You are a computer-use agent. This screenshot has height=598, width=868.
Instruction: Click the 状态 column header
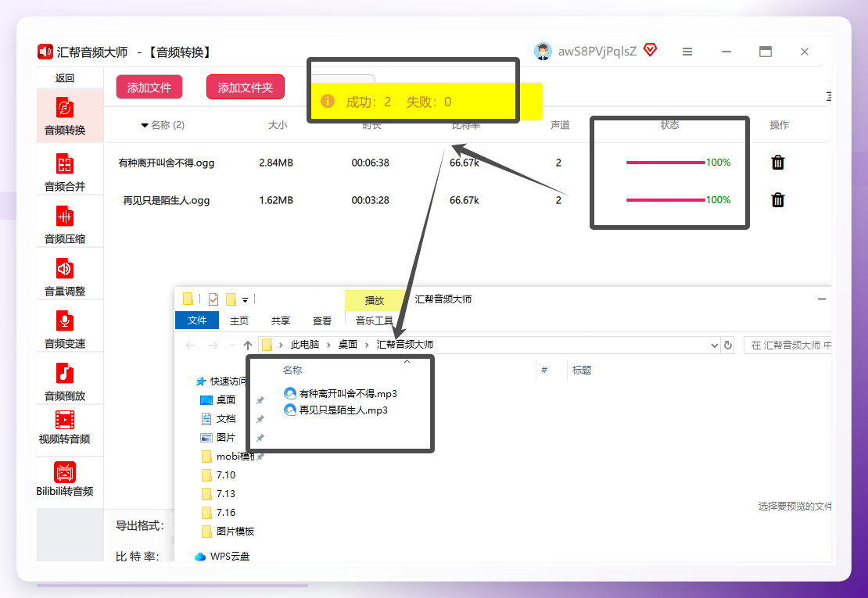[669, 125]
